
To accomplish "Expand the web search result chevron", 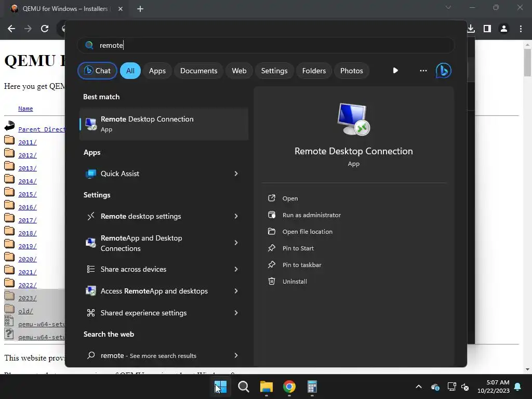I will [236, 355].
